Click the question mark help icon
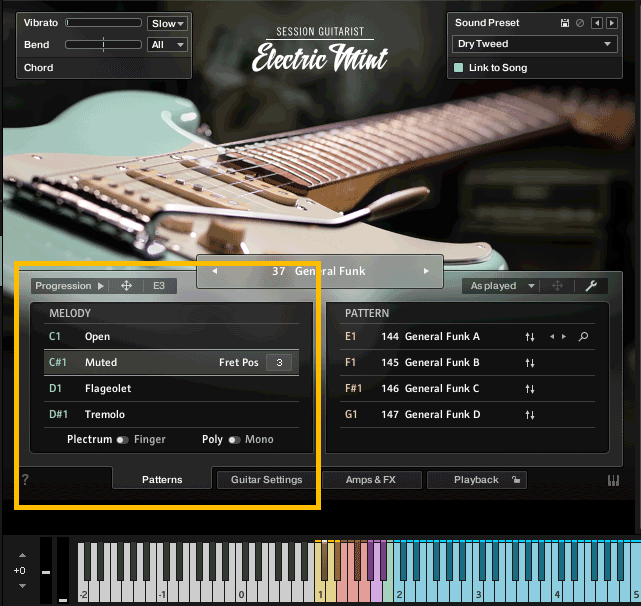Image resolution: width=641 pixels, height=606 pixels. (x=25, y=479)
